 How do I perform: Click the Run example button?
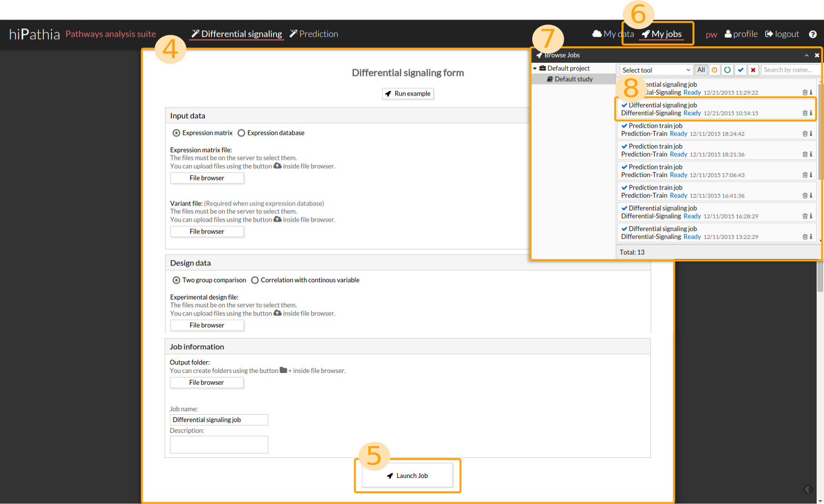click(408, 94)
